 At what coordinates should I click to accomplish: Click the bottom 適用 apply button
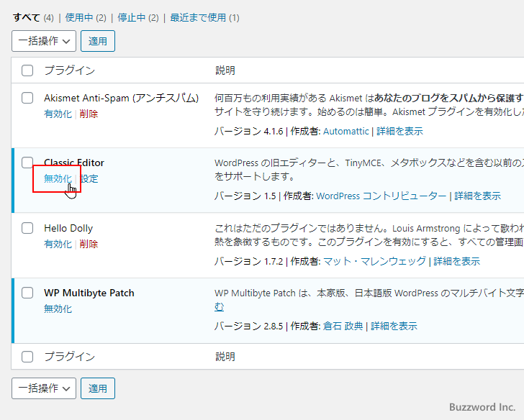pyautogui.click(x=98, y=388)
